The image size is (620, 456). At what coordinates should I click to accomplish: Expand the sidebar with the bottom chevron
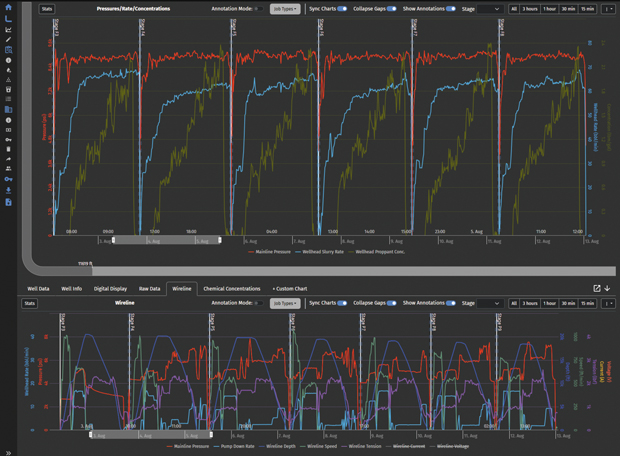click(8, 451)
